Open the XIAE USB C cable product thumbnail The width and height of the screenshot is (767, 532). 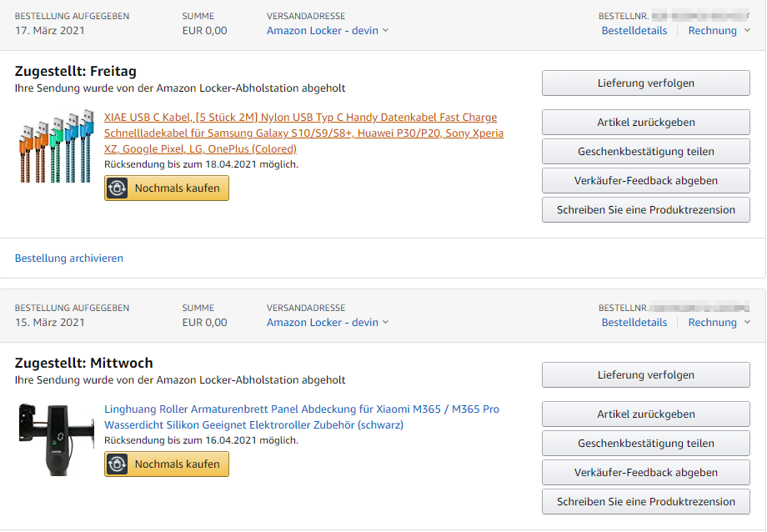click(56, 147)
